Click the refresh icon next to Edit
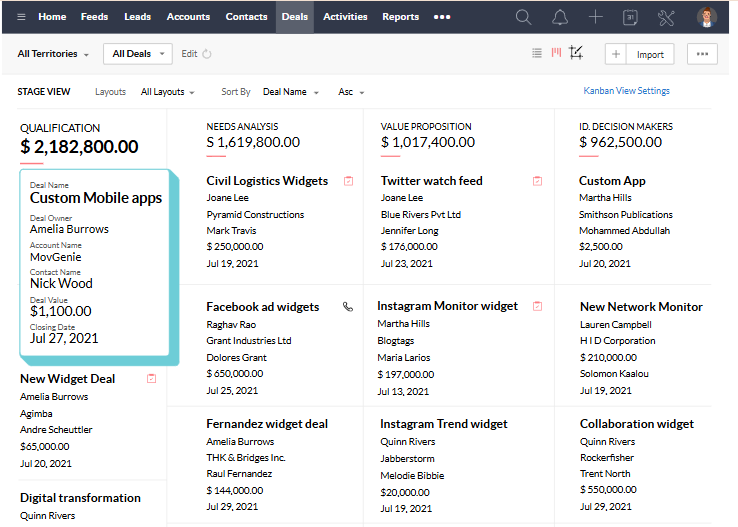 pos(207,54)
